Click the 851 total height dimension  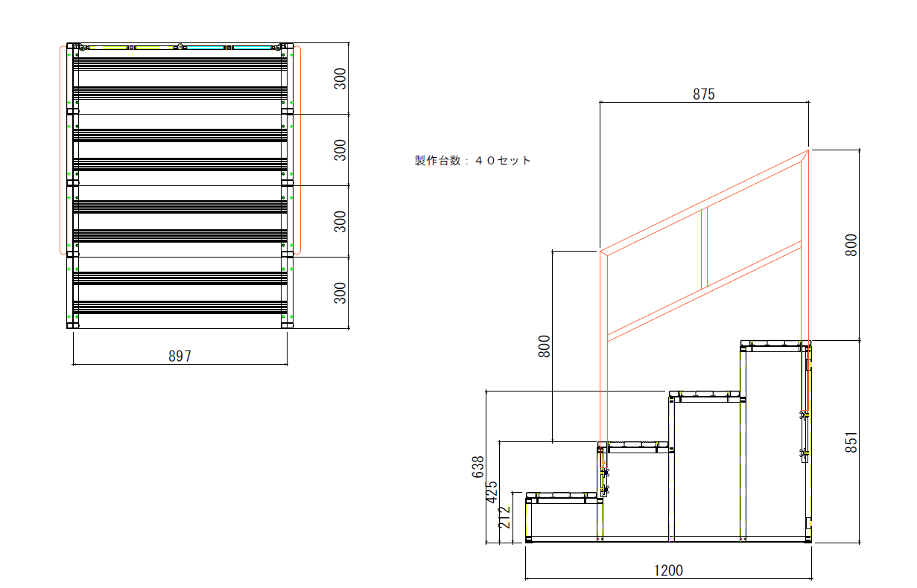[852, 442]
